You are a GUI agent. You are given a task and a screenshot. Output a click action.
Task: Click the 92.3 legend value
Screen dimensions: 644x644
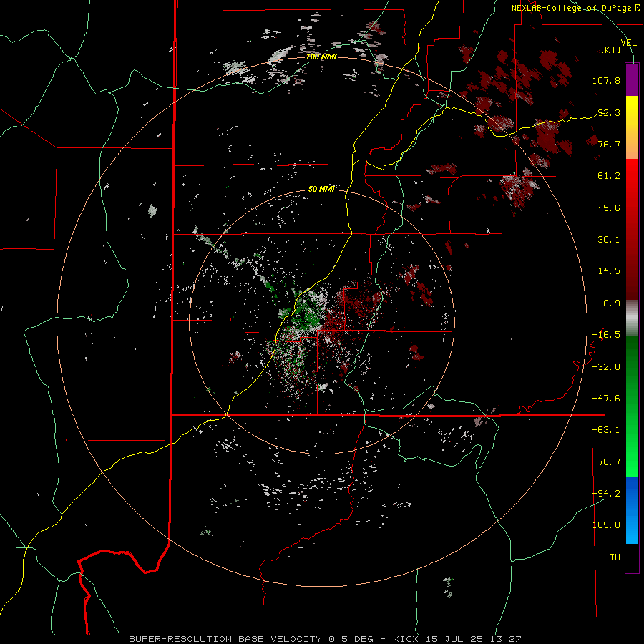609,112
